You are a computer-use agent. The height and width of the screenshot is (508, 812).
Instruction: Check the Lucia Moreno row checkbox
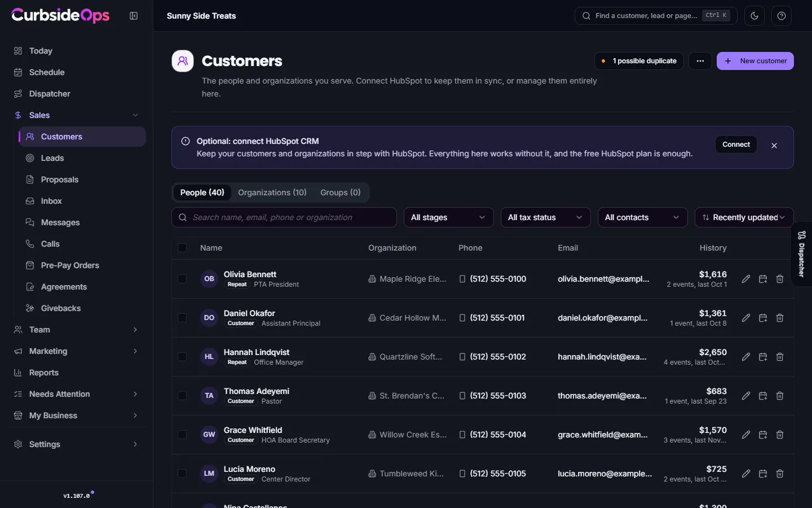[182, 474]
